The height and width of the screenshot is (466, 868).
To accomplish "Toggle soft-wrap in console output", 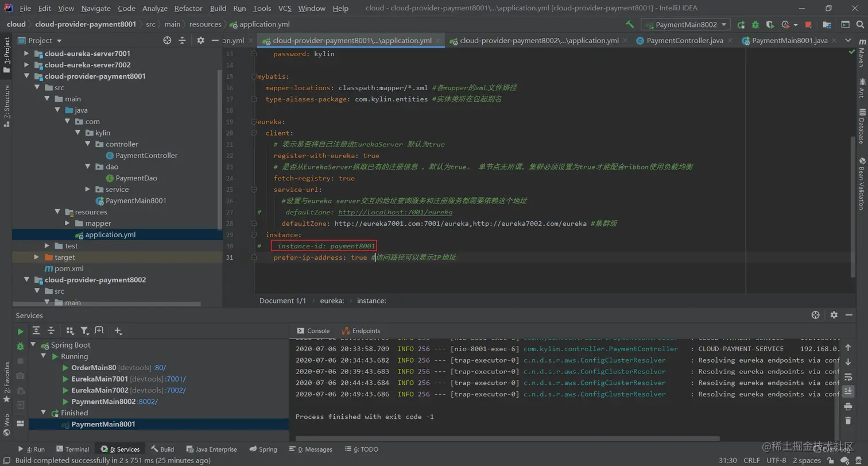I will 848,377.
